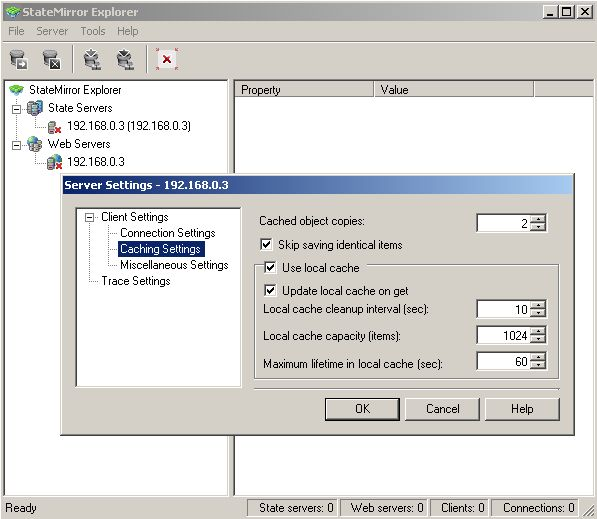Image resolution: width=597 pixels, height=519 pixels.
Task: Disable Update local cache on get
Action: click(x=270, y=291)
